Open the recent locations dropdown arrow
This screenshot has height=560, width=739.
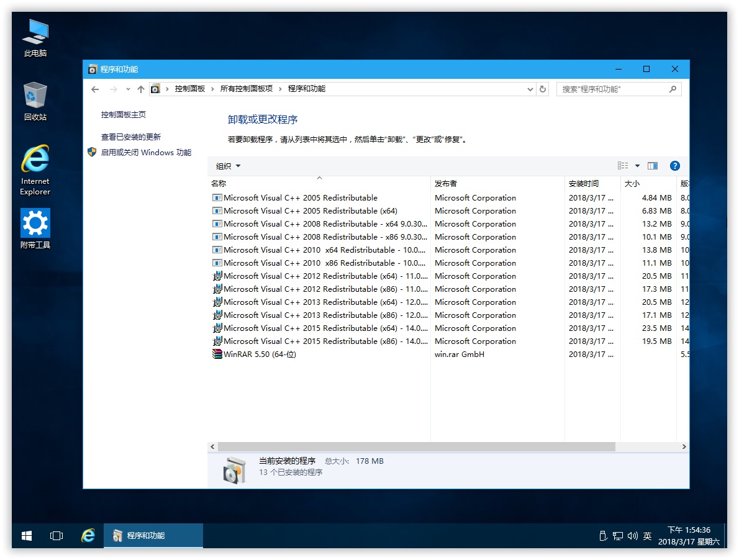click(x=128, y=89)
